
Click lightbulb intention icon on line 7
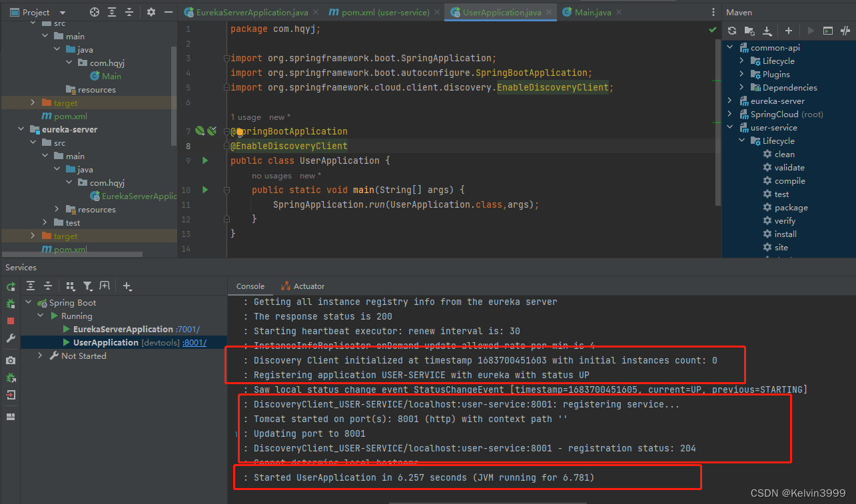point(240,131)
